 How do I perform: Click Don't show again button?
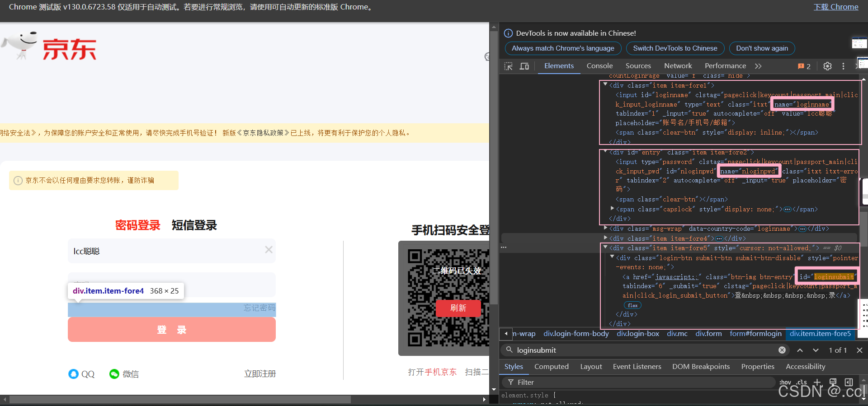pos(762,48)
